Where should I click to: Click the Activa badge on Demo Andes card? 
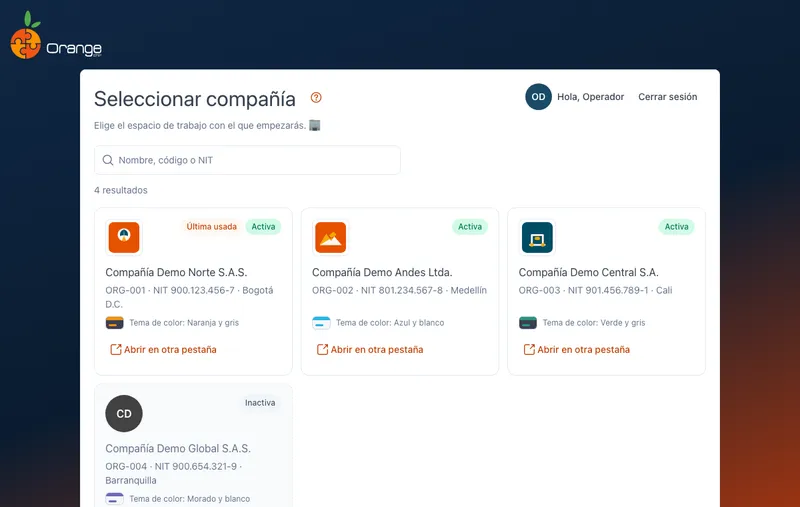point(470,226)
